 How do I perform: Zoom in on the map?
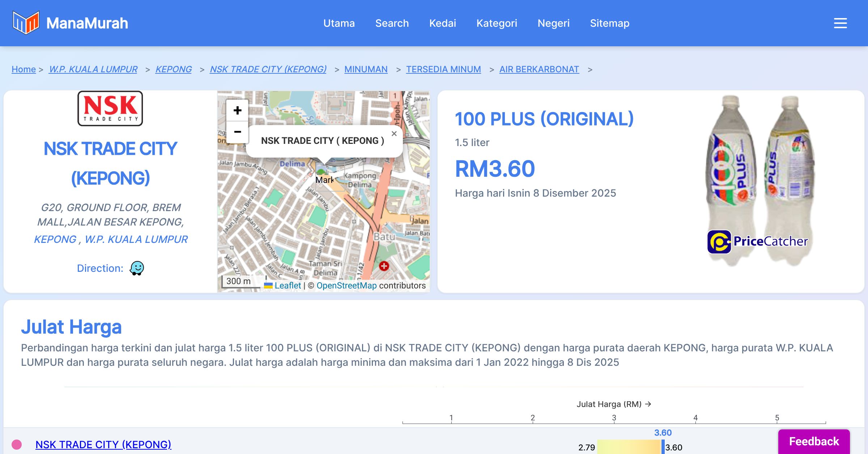pos(237,111)
